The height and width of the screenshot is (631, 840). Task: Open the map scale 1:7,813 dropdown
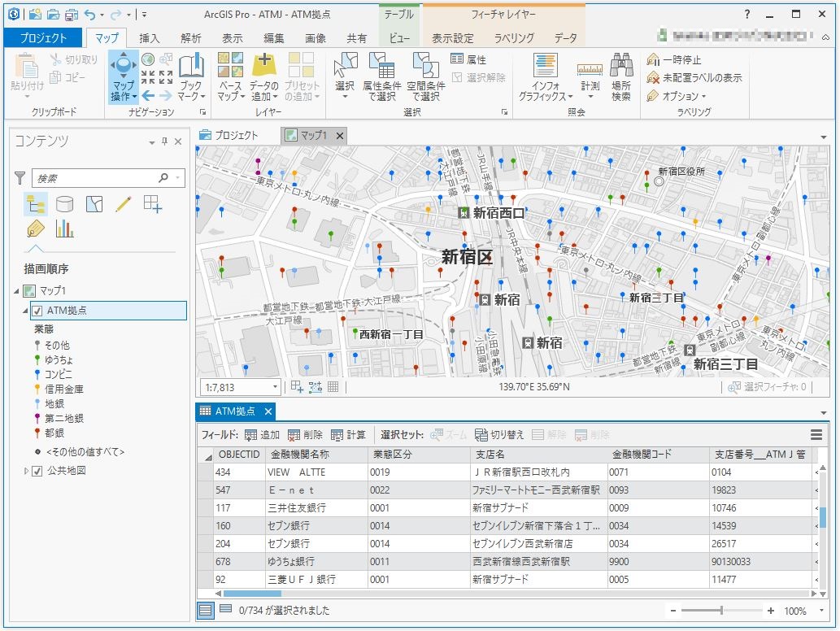click(276, 387)
